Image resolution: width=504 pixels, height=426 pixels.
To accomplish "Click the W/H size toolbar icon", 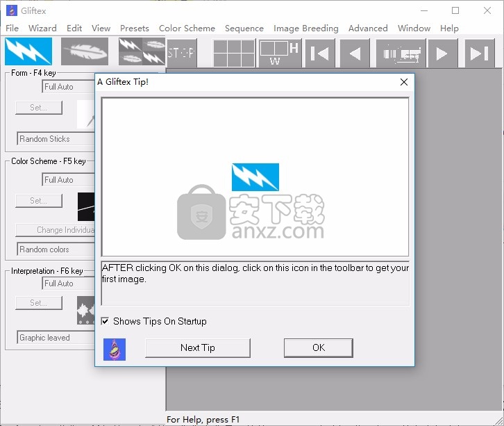I will coord(280,53).
